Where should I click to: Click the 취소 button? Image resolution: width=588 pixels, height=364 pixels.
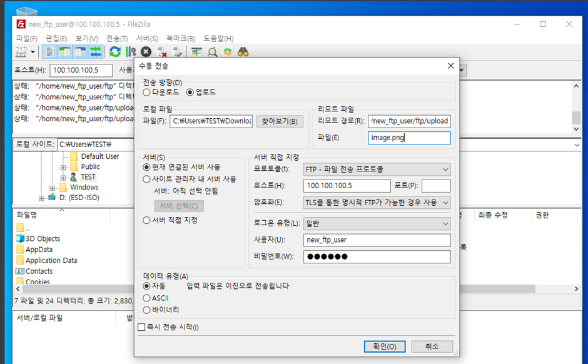(432, 346)
